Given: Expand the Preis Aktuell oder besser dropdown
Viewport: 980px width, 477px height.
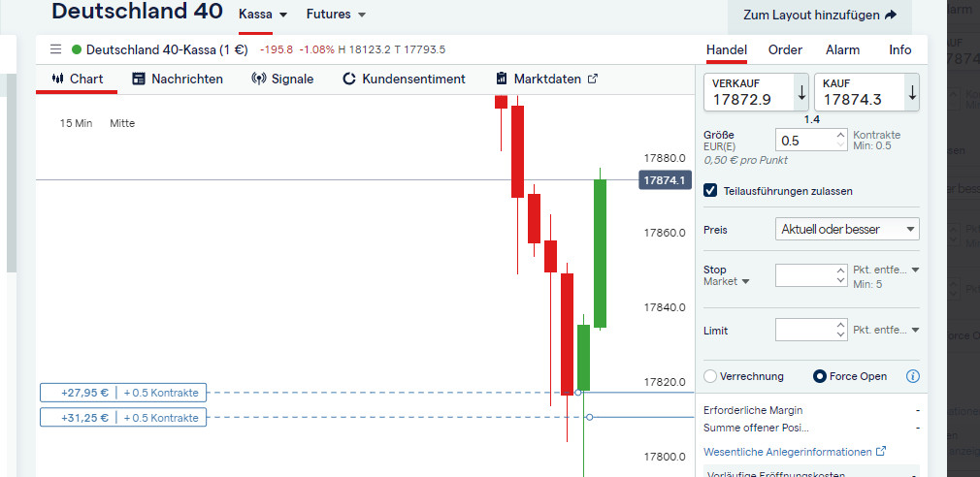Looking at the screenshot, I should point(847,229).
